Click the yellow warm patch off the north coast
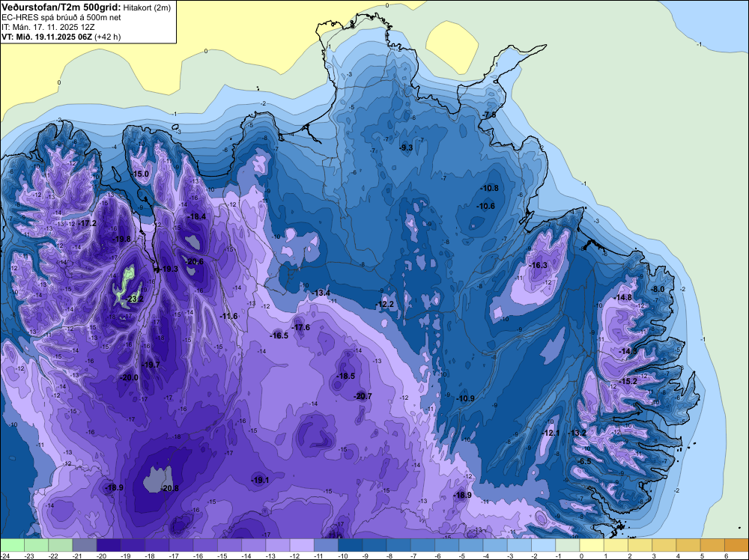This screenshot has width=749, height=560. pos(452,47)
